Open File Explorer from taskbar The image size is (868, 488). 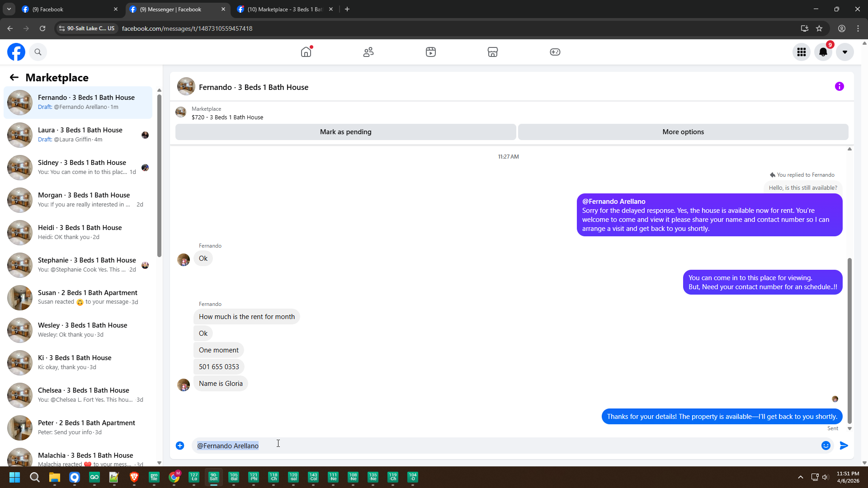pos(55,477)
